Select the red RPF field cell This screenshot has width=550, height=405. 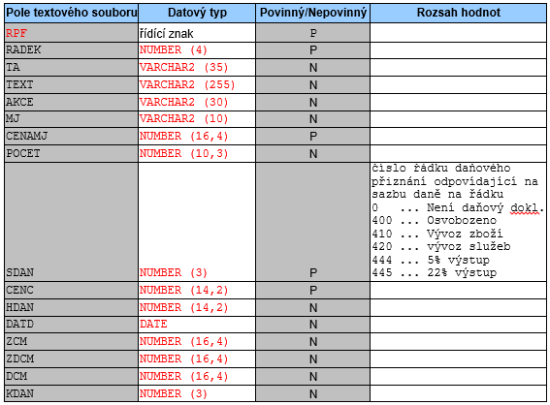pyautogui.click(x=72, y=33)
